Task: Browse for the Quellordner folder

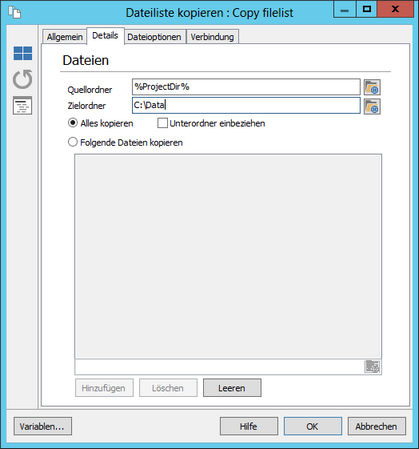Action: pyautogui.click(x=372, y=87)
